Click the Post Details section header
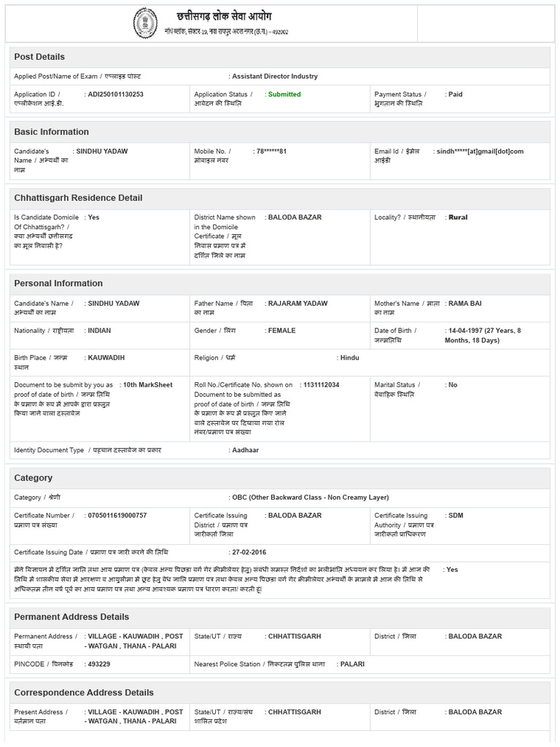This screenshot has width=560, height=747. click(x=39, y=57)
